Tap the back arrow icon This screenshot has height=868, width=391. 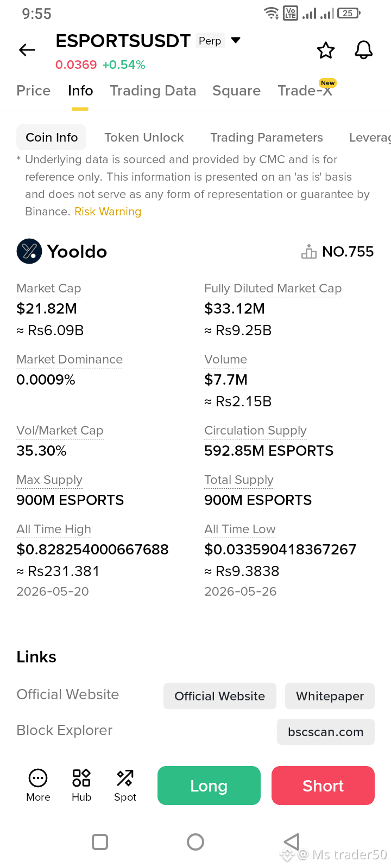pyautogui.click(x=27, y=50)
